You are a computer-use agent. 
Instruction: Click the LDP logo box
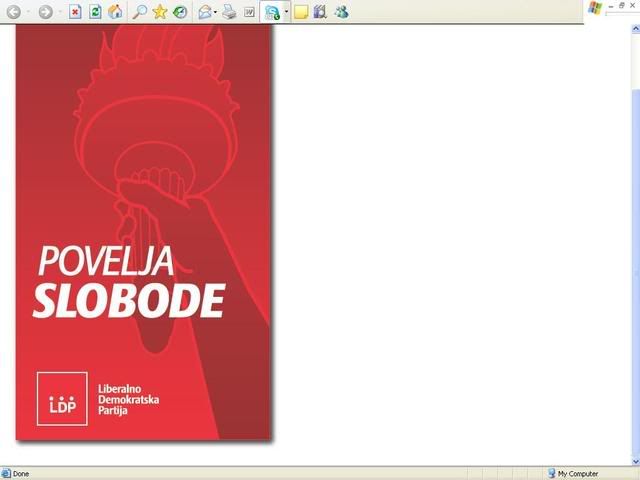[x=62, y=398]
